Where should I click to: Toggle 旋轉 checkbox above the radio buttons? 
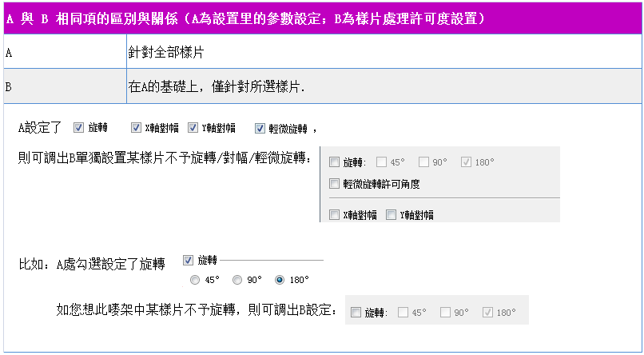coord(189,260)
